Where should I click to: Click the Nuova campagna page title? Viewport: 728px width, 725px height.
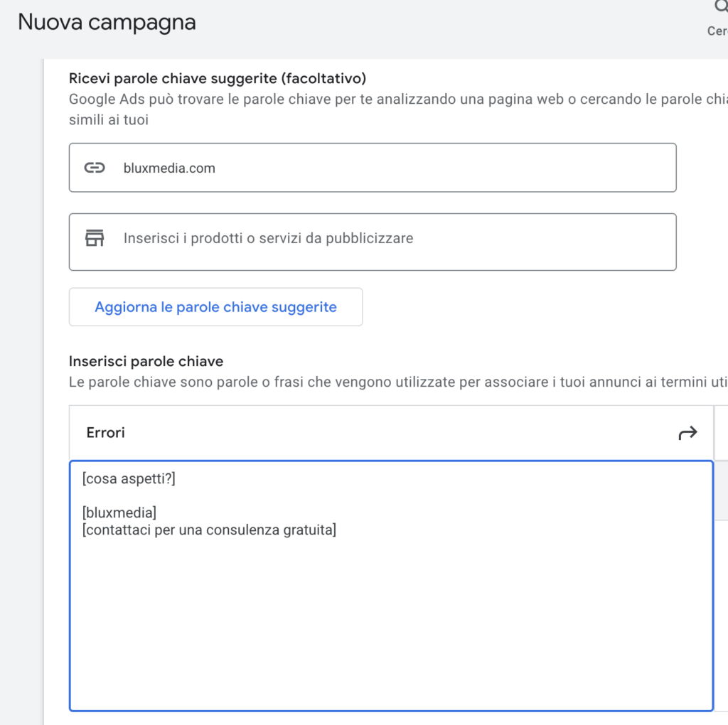point(107,22)
